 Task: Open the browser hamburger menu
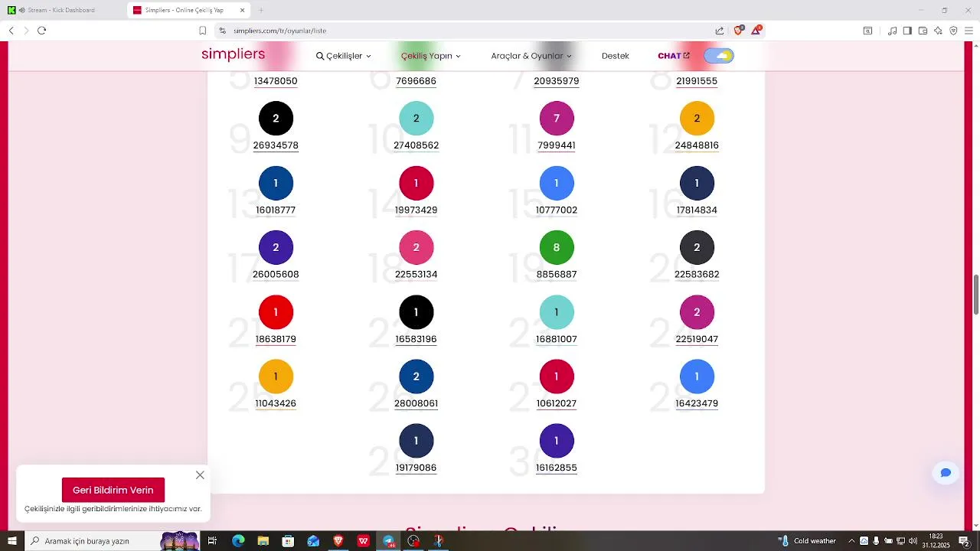pyautogui.click(x=969, y=31)
